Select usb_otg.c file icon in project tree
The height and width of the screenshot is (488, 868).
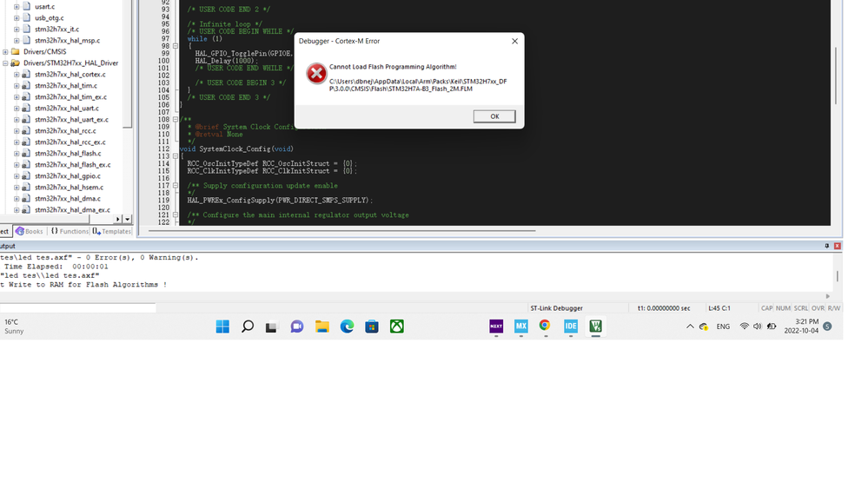click(26, 17)
